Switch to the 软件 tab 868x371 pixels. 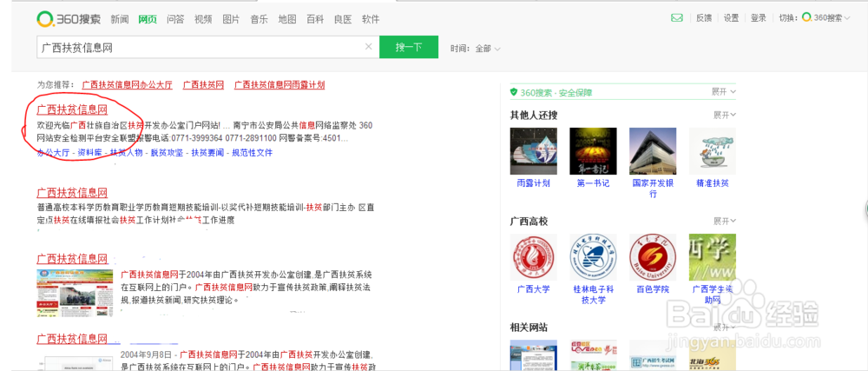click(371, 19)
